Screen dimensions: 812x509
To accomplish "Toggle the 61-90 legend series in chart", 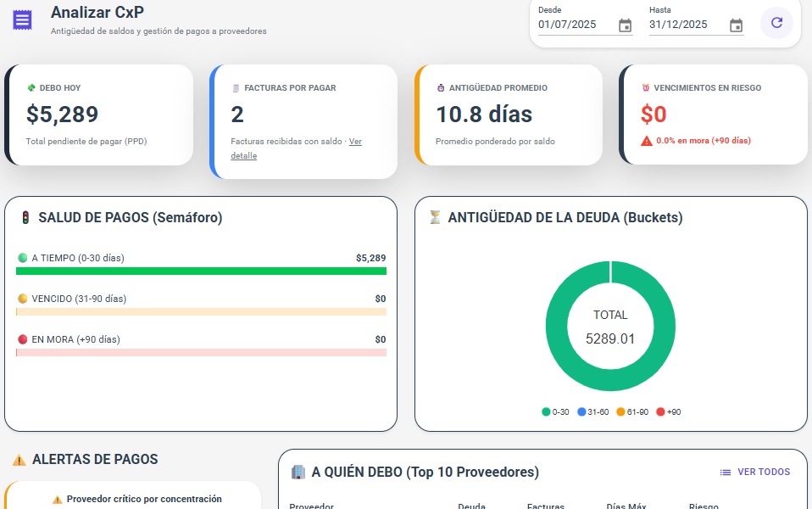I will point(631,412).
